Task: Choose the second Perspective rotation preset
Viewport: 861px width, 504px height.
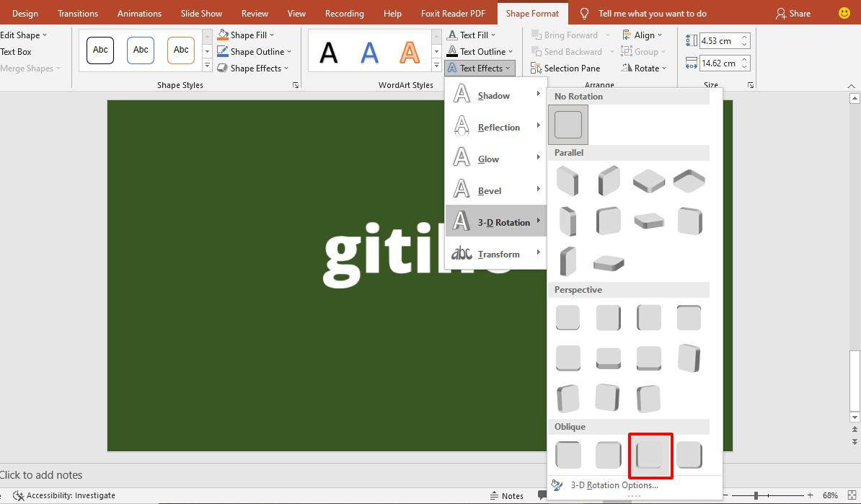Action: [x=609, y=317]
